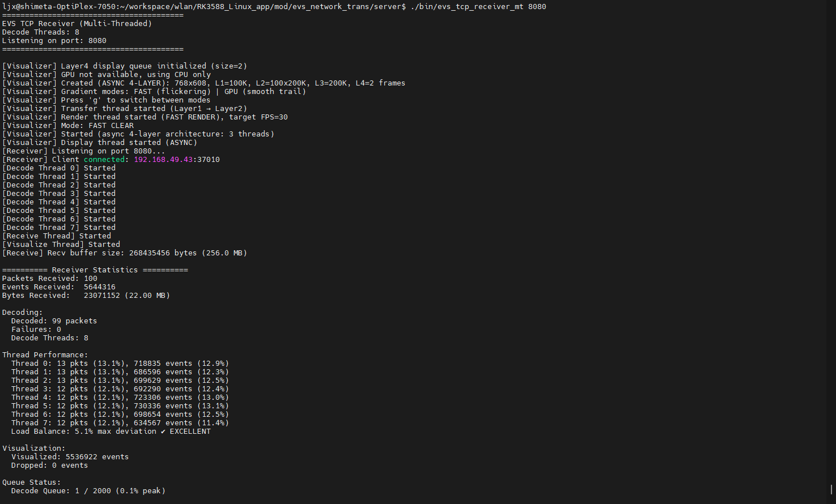
Task: Click the "Thread 5" performance row
Action: click(x=120, y=406)
